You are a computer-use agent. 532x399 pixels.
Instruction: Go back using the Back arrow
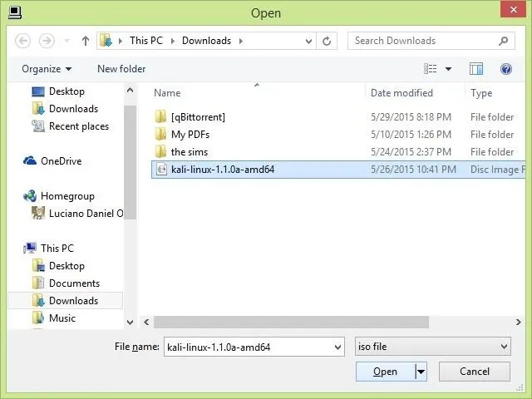click(x=22, y=41)
